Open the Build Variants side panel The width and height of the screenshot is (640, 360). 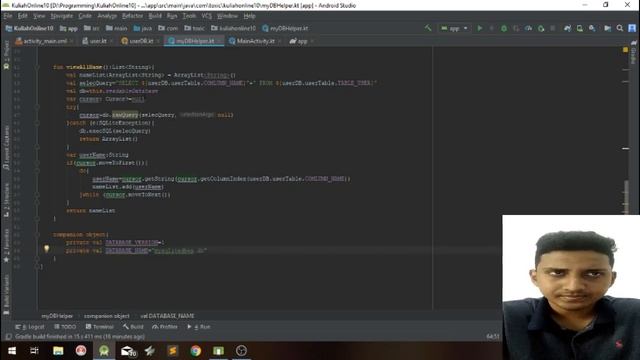(x=6, y=294)
